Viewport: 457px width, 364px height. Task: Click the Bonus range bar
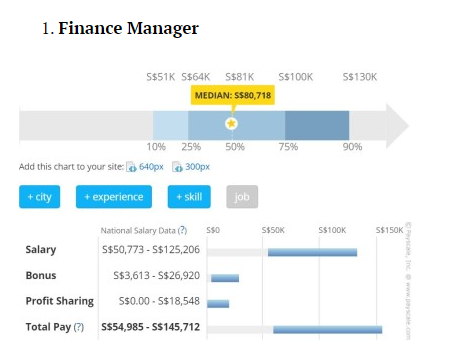click(225, 278)
